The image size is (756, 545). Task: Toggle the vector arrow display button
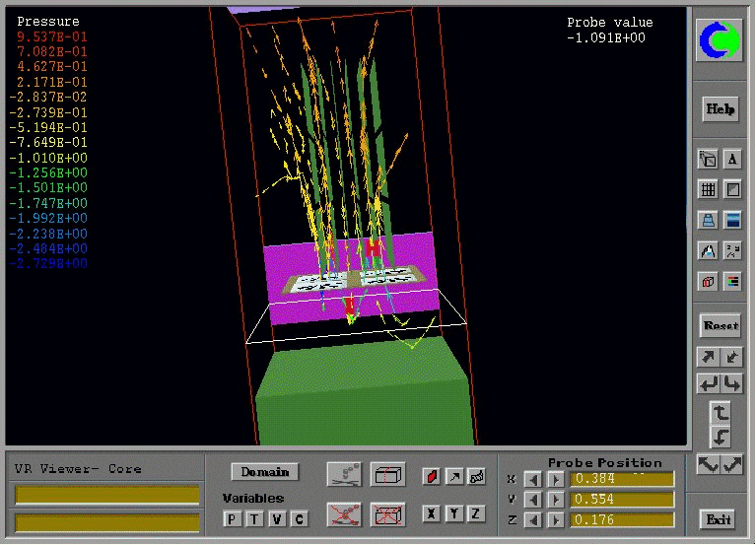pyautogui.click(x=453, y=477)
